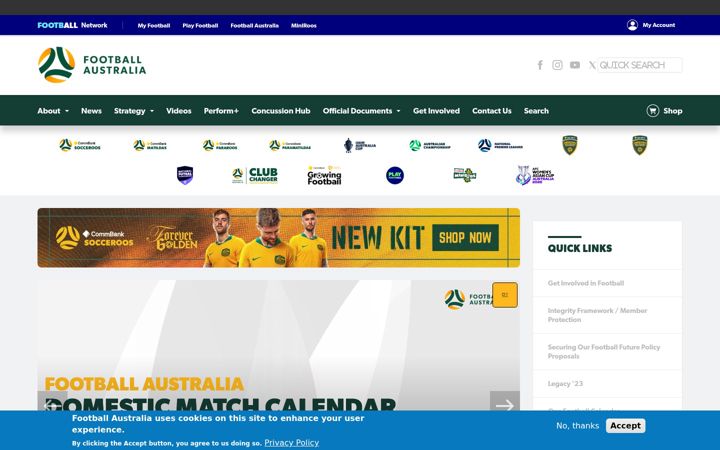Open the Videos menu item

179,111
